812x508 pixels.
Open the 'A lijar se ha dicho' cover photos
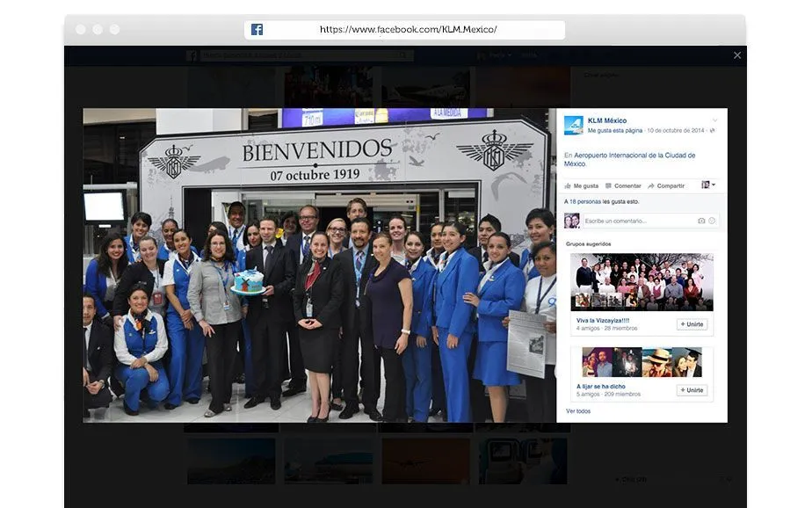tap(642, 362)
